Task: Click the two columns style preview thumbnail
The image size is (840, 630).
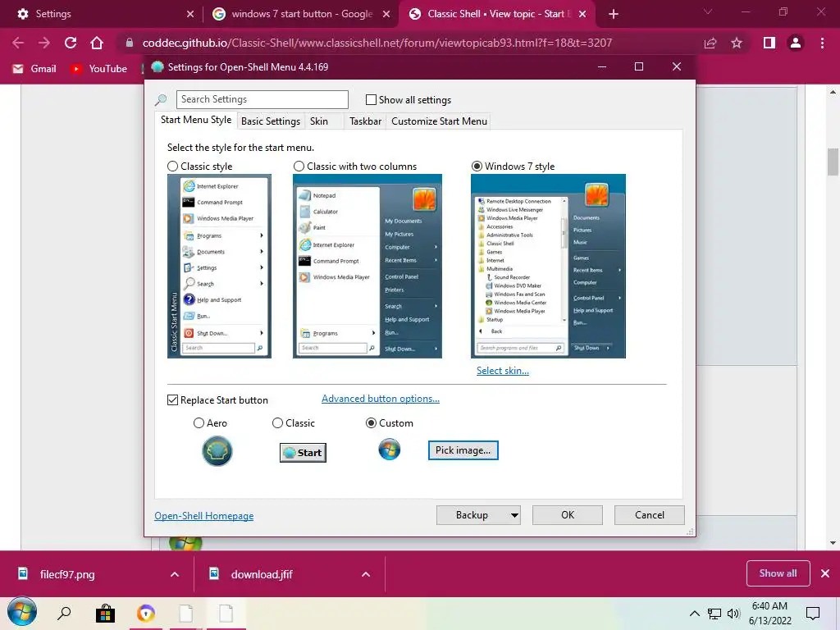Action: tap(367, 267)
